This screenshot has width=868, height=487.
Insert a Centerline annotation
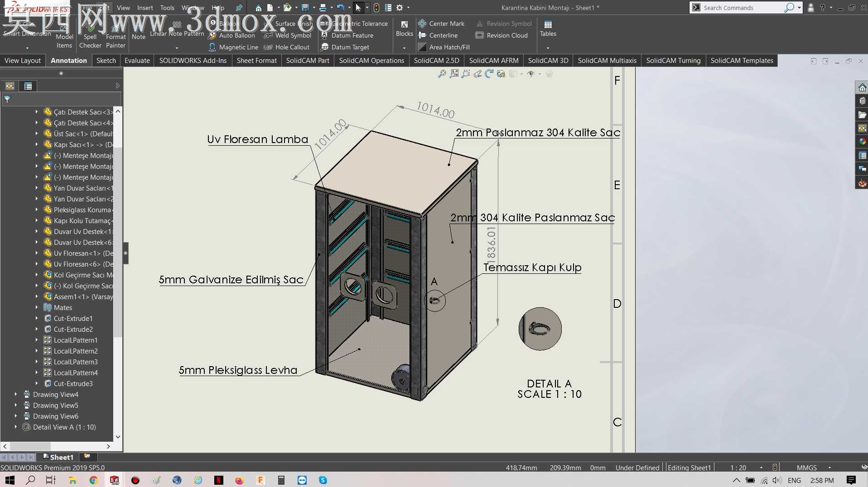(438, 35)
